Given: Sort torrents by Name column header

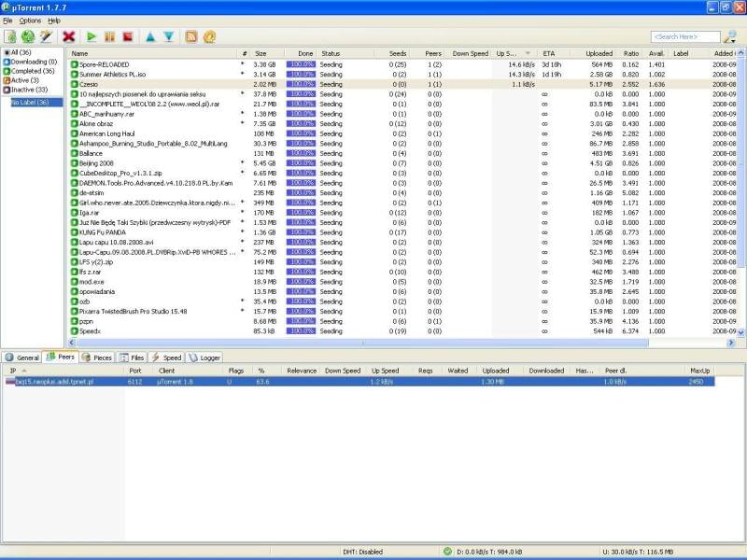Looking at the screenshot, I should click(152, 53).
